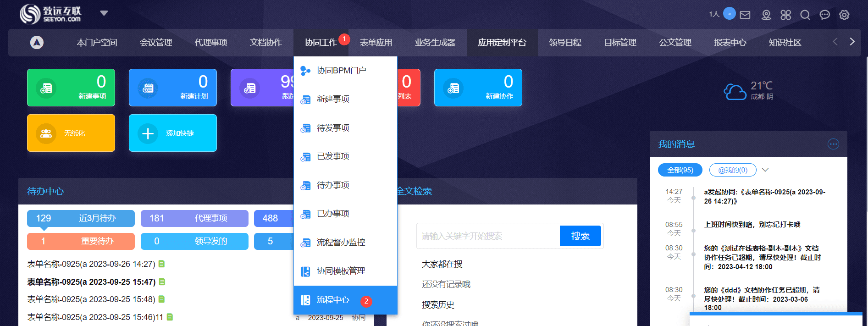The width and height of the screenshot is (868, 326).
Task: Focus the 请输入关键字开始搜索 search field
Action: coord(488,236)
